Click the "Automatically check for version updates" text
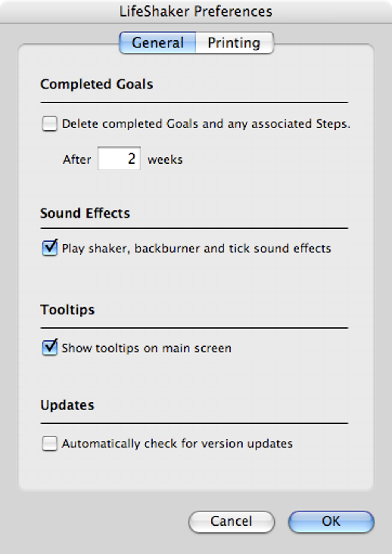Screen dimensions: 392x554 pos(177,444)
